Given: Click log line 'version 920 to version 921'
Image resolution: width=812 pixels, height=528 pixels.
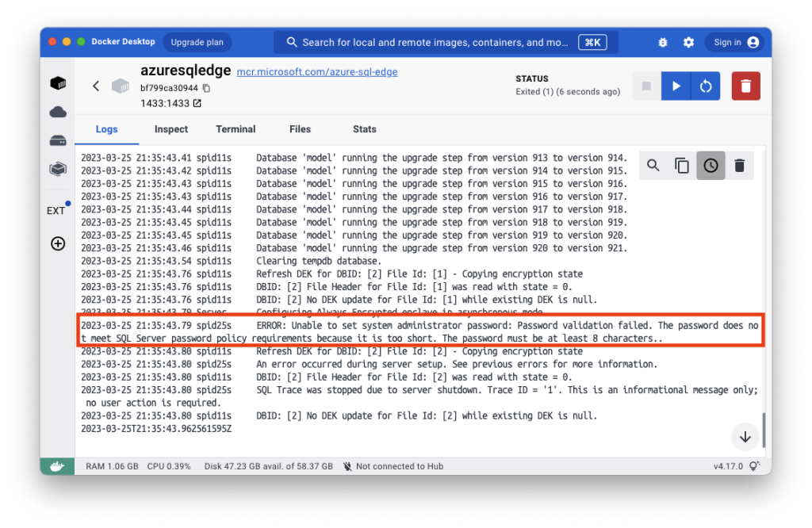Looking at the screenshot, I should (x=354, y=248).
